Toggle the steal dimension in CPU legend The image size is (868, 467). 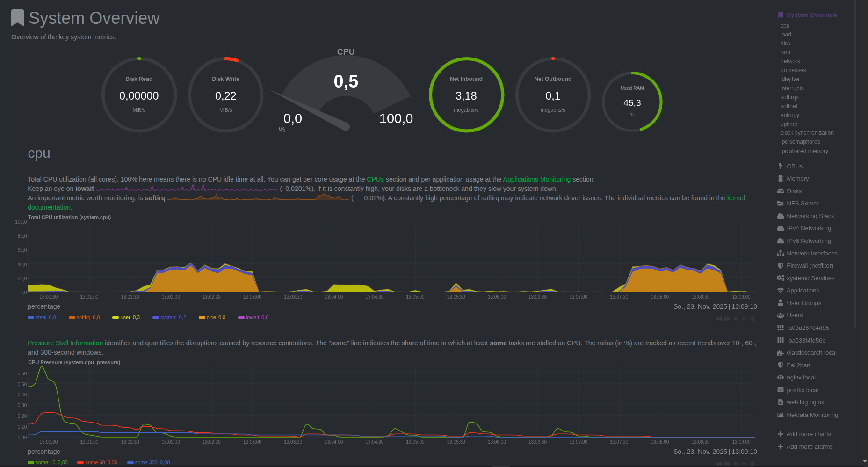pyautogui.click(x=41, y=317)
